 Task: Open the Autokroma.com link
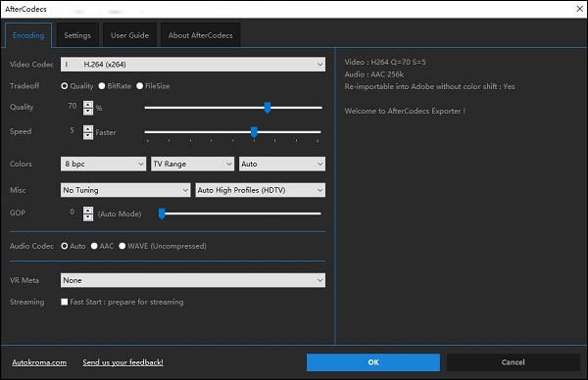[39, 362]
